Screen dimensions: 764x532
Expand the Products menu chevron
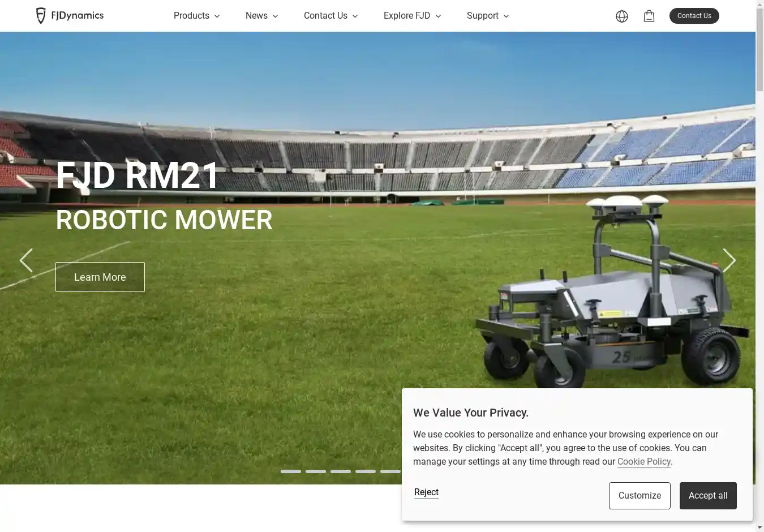[217, 16]
